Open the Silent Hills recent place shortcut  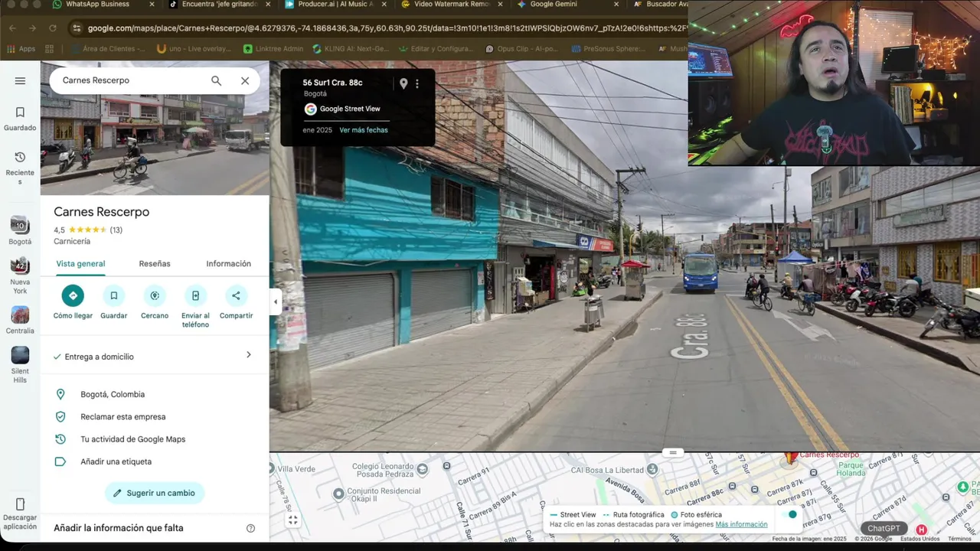click(20, 365)
